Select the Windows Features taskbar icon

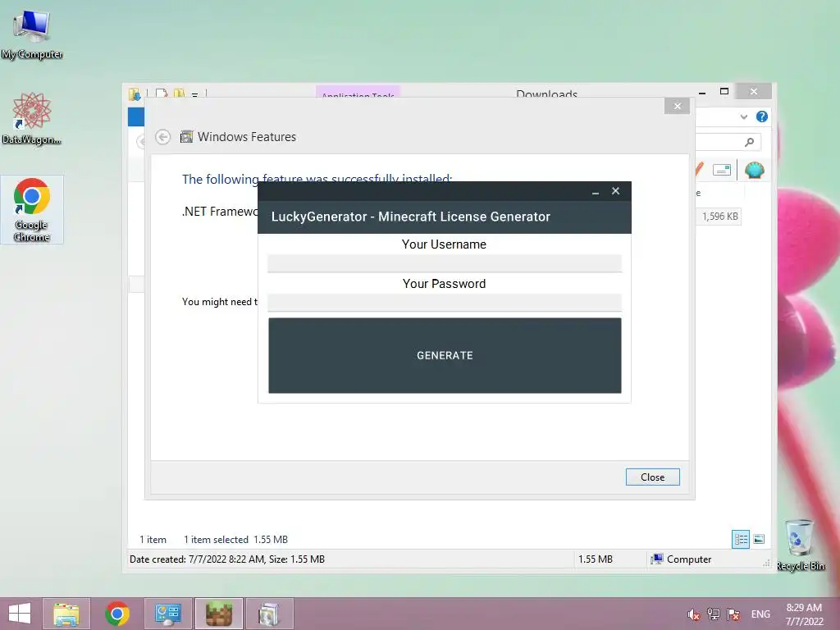(x=269, y=614)
